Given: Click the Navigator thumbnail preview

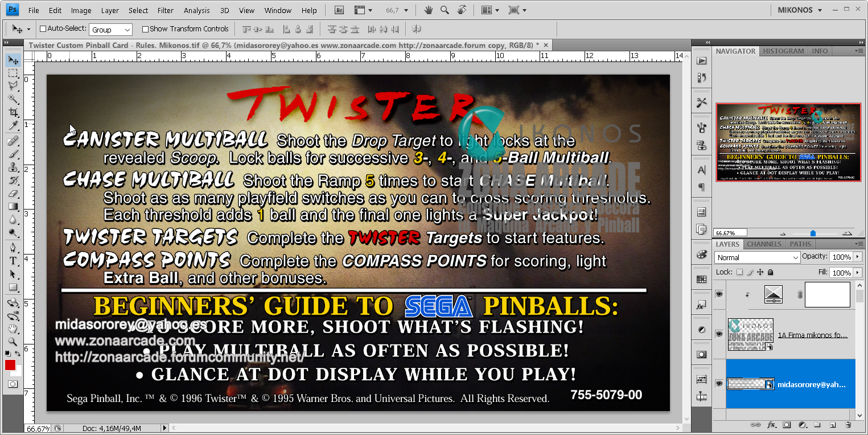Looking at the screenshot, I should (788, 142).
